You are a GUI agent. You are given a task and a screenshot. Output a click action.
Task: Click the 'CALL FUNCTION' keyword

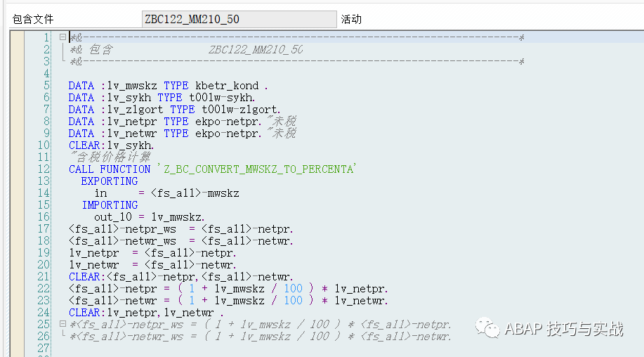click(x=110, y=169)
